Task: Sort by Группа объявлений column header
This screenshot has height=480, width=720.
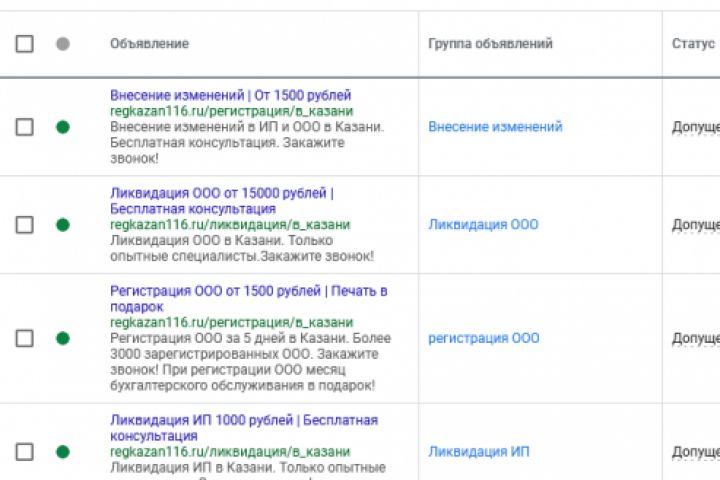Action: click(x=490, y=44)
